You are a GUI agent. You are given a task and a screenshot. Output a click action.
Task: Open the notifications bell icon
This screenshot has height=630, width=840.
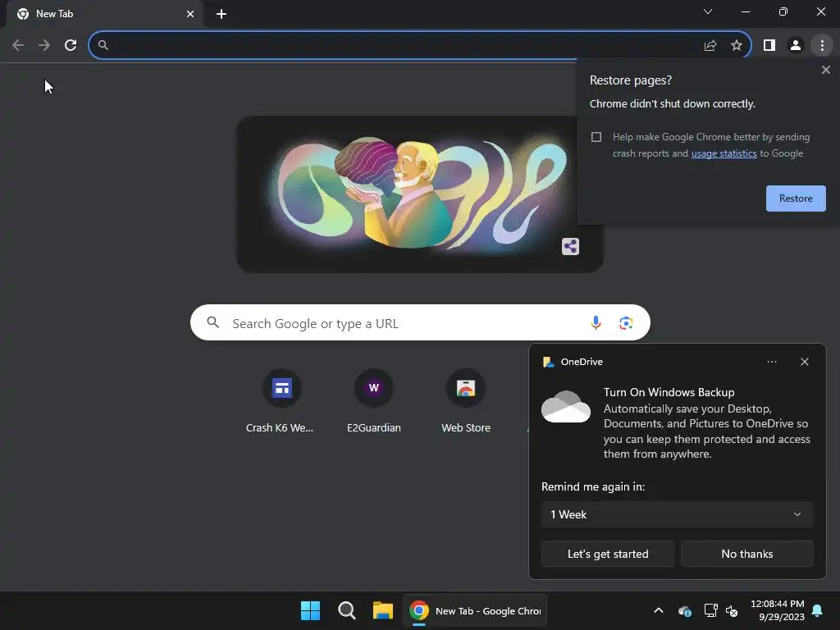pos(817,610)
